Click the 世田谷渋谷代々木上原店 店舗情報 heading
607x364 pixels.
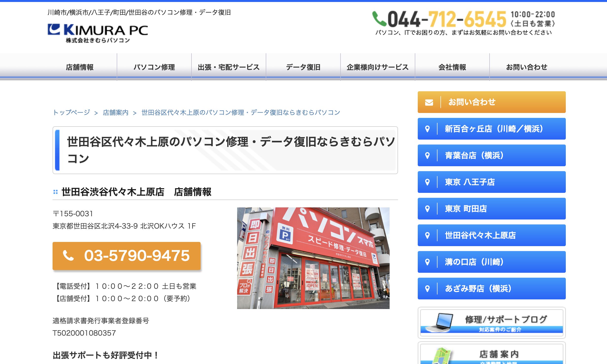pyautogui.click(x=136, y=192)
